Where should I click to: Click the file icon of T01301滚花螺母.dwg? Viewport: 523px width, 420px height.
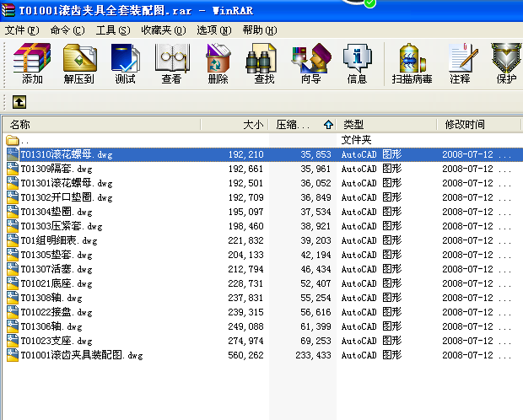(x=13, y=183)
